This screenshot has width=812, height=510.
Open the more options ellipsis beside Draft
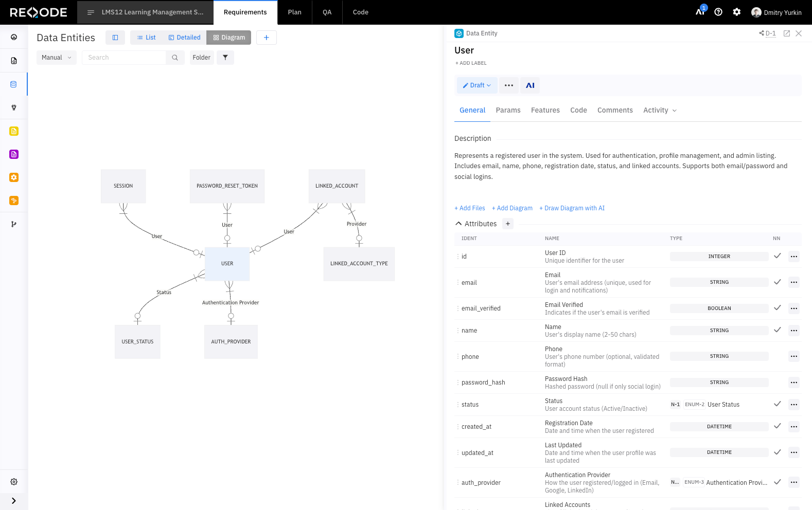509,85
